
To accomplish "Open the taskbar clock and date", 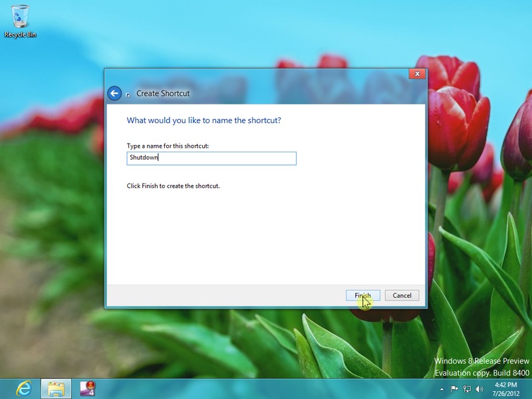I will click(506, 389).
